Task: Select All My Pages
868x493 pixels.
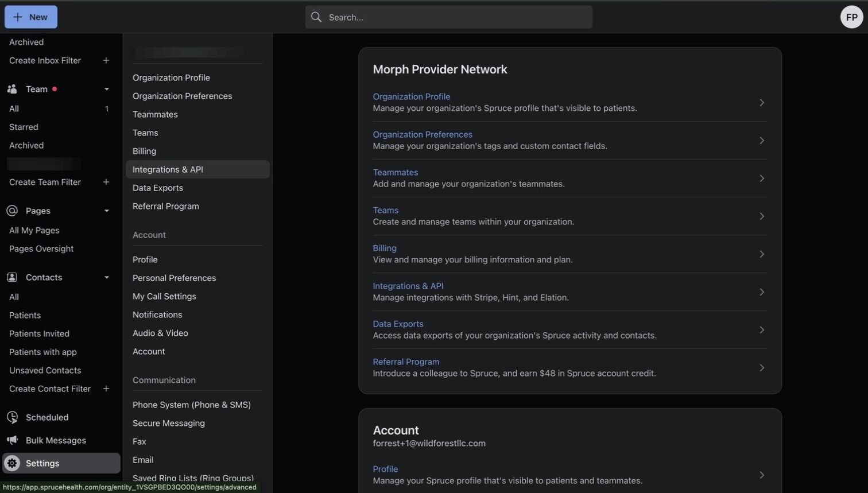Action: coord(34,230)
